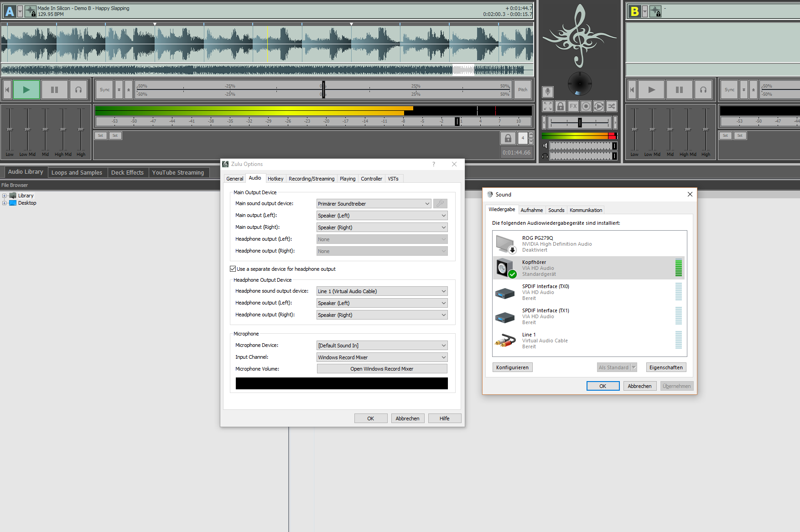Screen dimensions: 800x532
Task: Click the record button in center panel
Action: point(586,106)
